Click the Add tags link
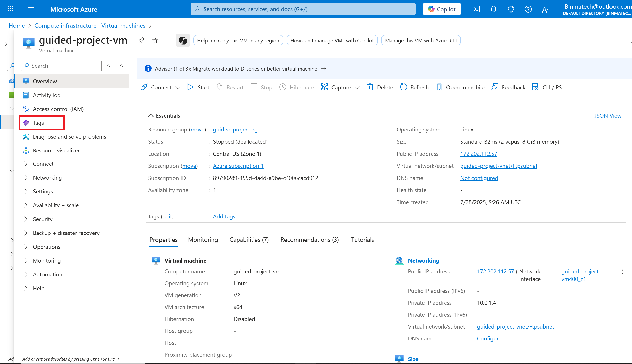Screen dimensions: 632x364 (x=224, y=216)
